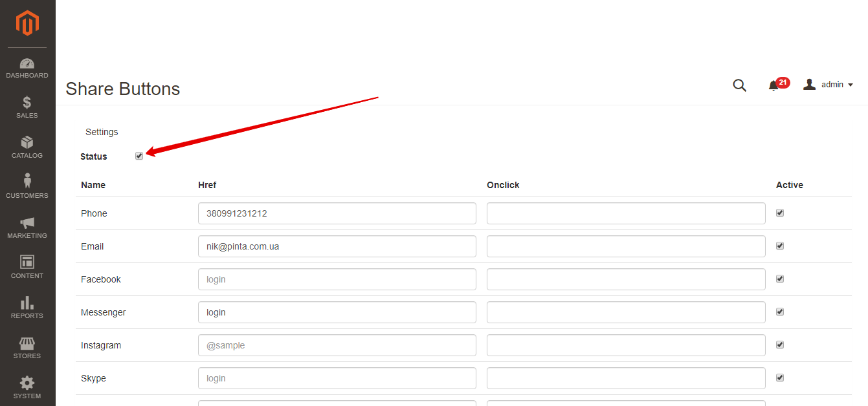This screenshot has height=406, width=868.
Task: Open the Reports sidebar menu
Action: pos(27,308)
